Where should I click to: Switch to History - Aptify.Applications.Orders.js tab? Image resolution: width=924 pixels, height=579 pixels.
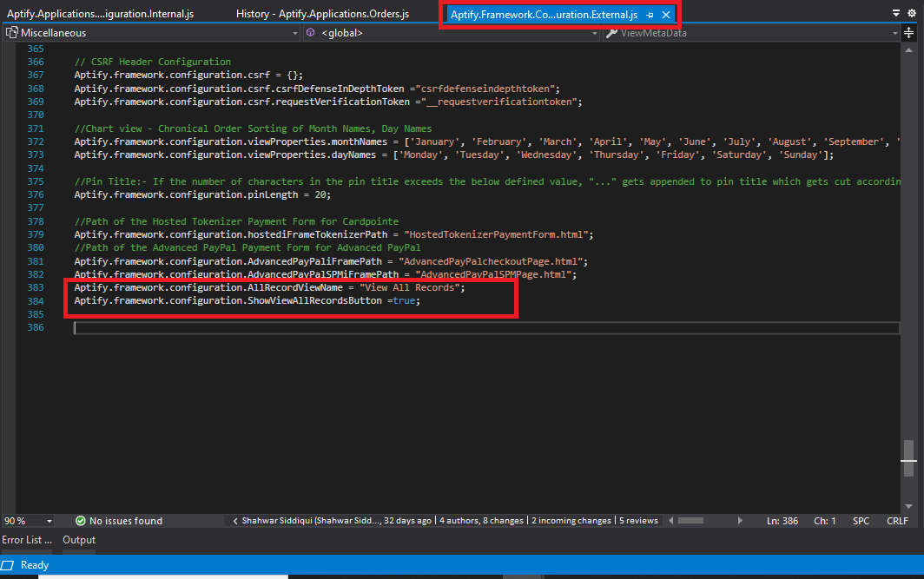tap(322, 14)
